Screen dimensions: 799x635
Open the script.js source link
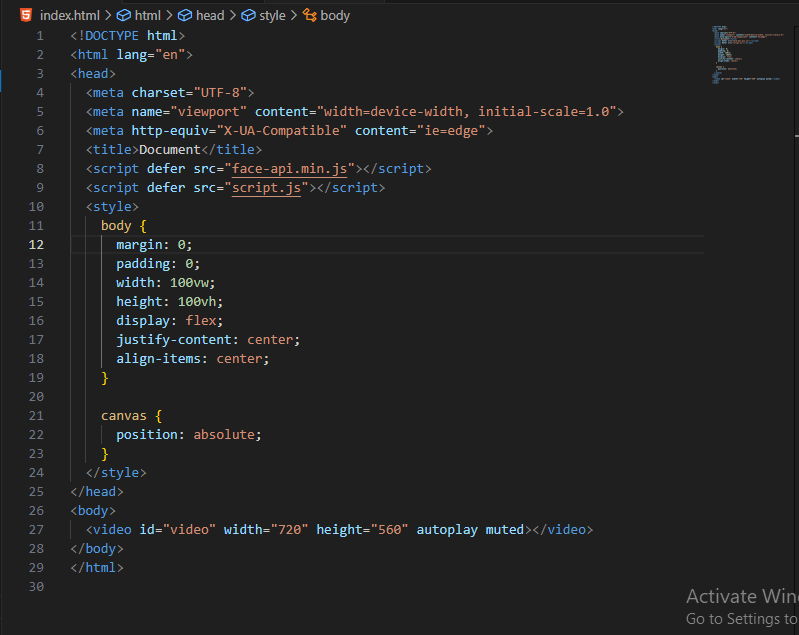pos(267,188)
